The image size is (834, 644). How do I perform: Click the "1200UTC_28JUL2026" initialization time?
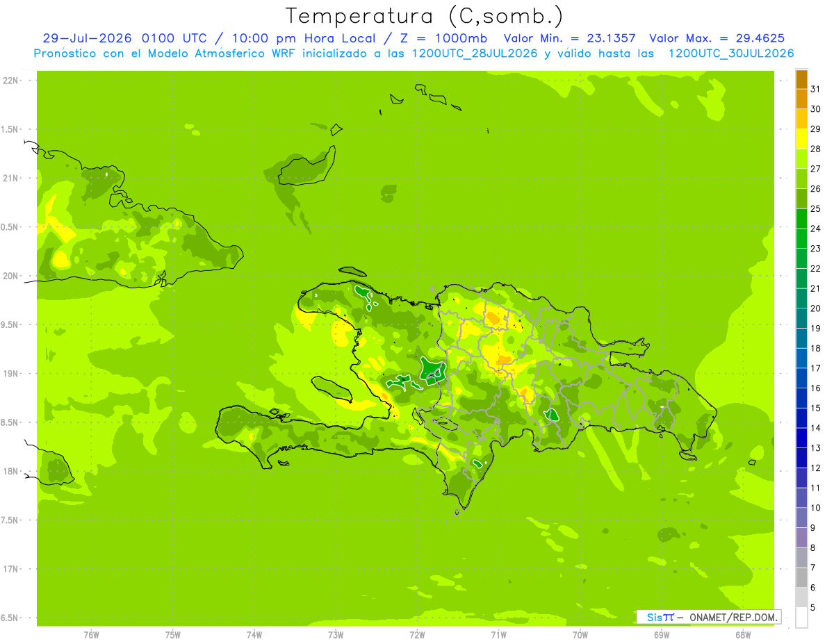475,53
